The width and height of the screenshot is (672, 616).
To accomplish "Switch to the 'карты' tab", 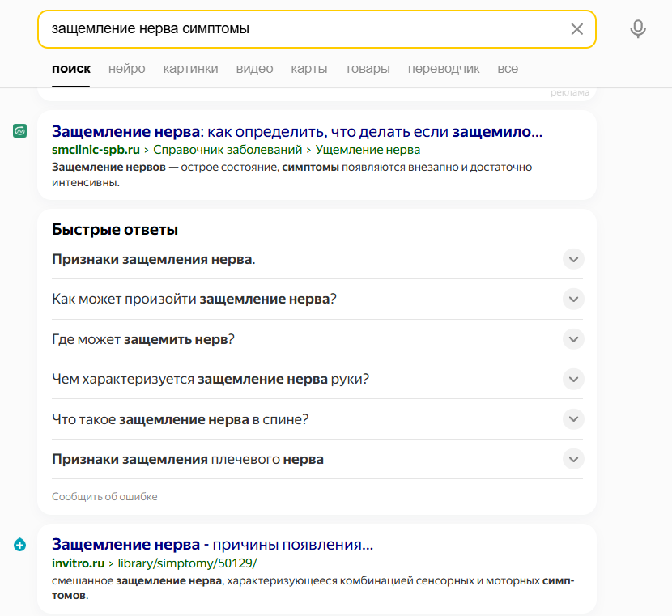I will [x=309, y=69].
